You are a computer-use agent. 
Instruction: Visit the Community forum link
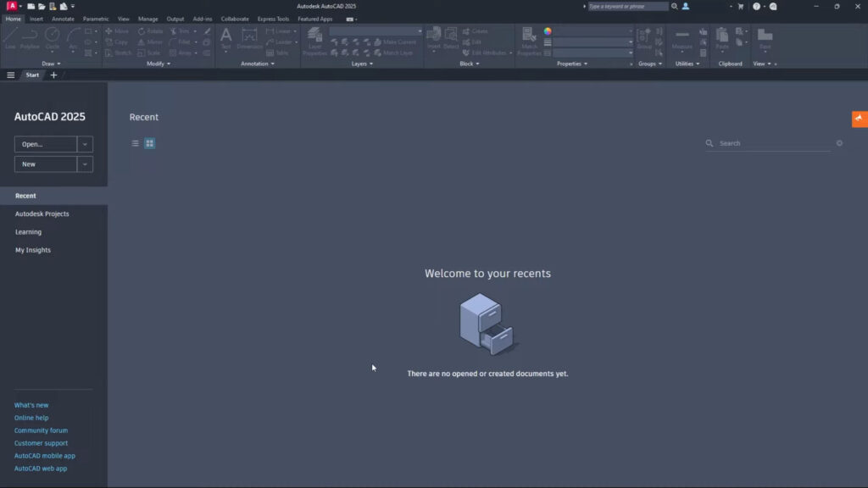click(x=41, y=430)
